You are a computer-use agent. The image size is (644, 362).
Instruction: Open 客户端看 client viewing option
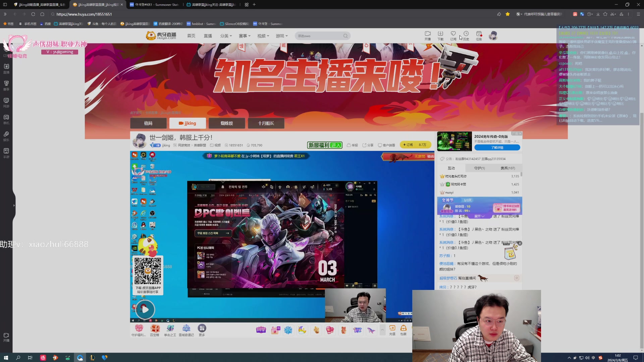pyautogui.click(x=386, y=145)
